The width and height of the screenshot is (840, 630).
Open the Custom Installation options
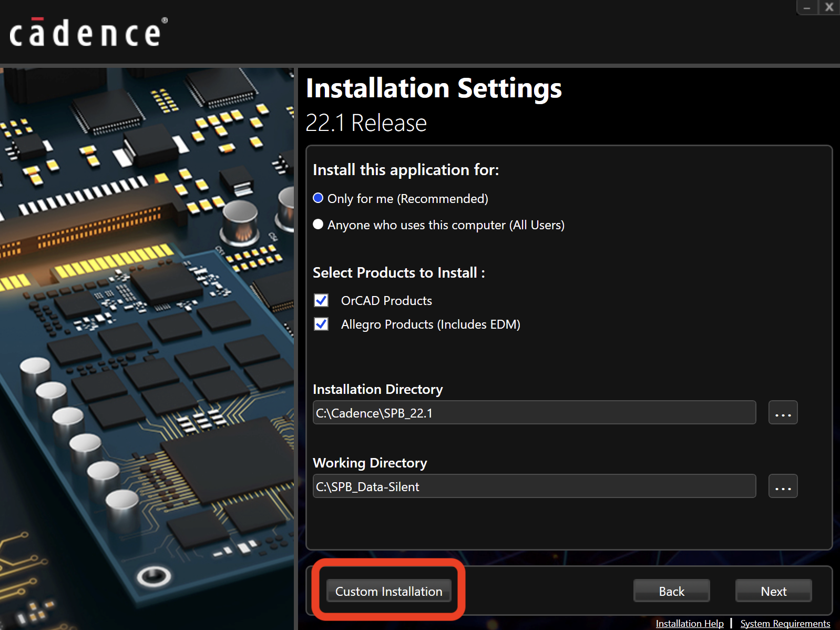tap(389, 591)
